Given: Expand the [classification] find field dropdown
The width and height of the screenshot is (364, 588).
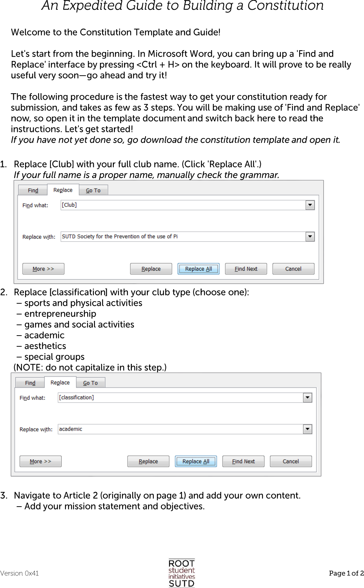Looking at the screenshot, I should point(307,398).
